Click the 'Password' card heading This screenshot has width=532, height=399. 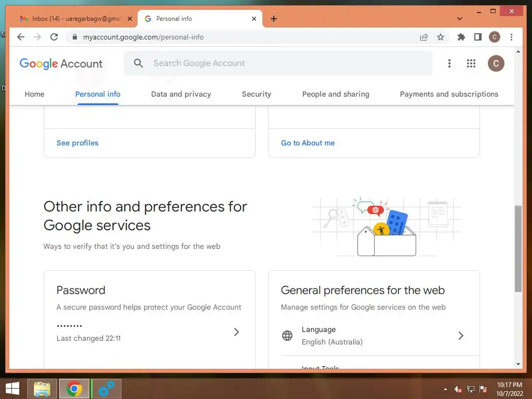coord(81,290)
